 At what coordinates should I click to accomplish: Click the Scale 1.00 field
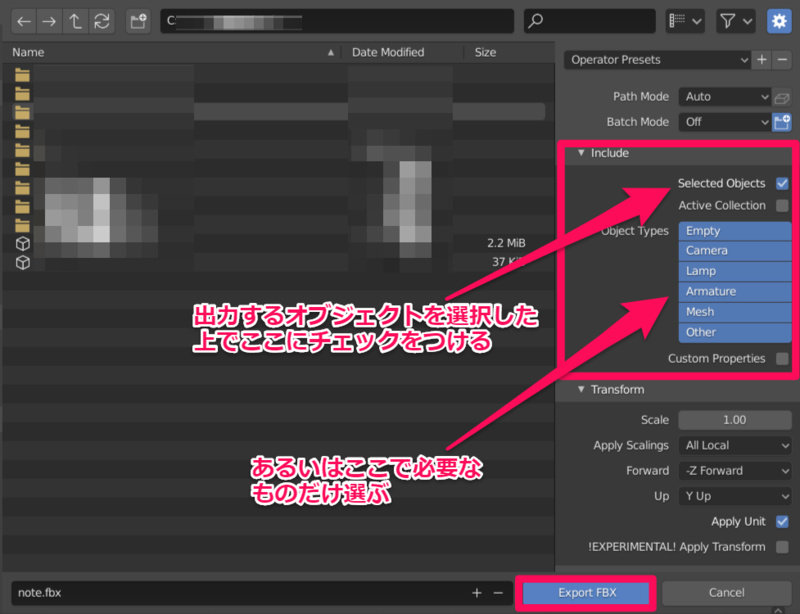735,420
